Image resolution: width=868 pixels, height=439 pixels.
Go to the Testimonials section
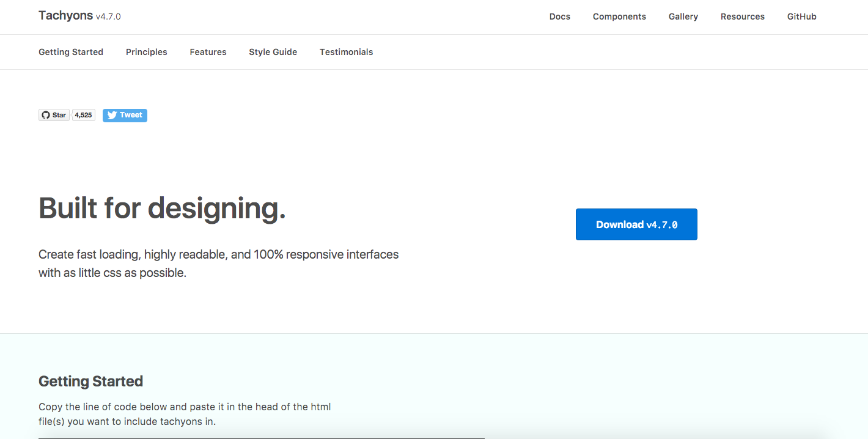pyautogui.click(x=346, y=52)
